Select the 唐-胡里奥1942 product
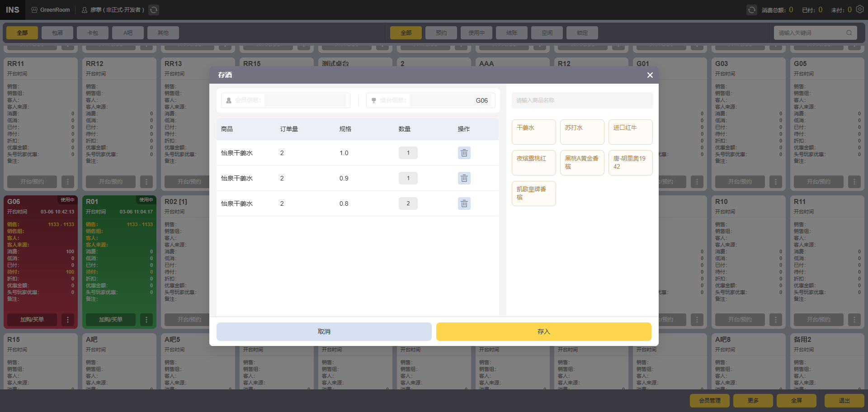 coord(631,163)
